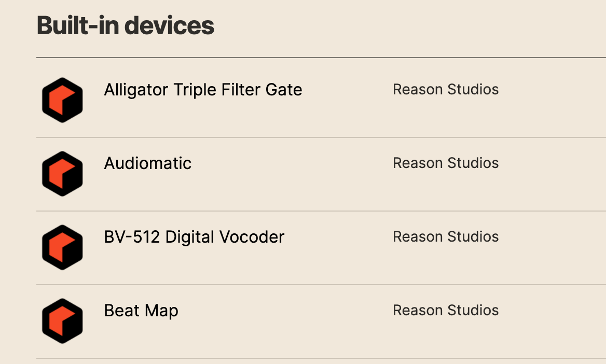The height and width of the screenshot is (364, 606).
Task: Open Reason Studios vendor in Beat Map row
Action: [446, 310]
